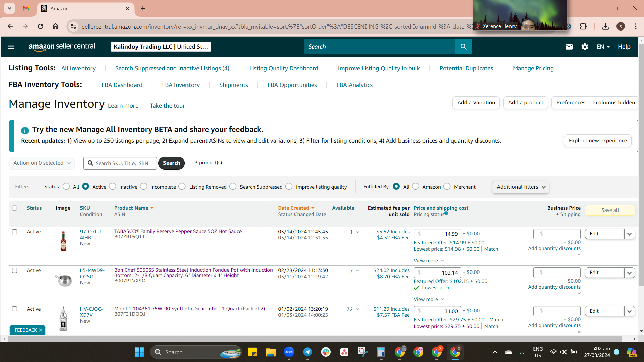The image size is (644, 362).
Task: Open EN language dropdown
Action: tap(603, 47)
